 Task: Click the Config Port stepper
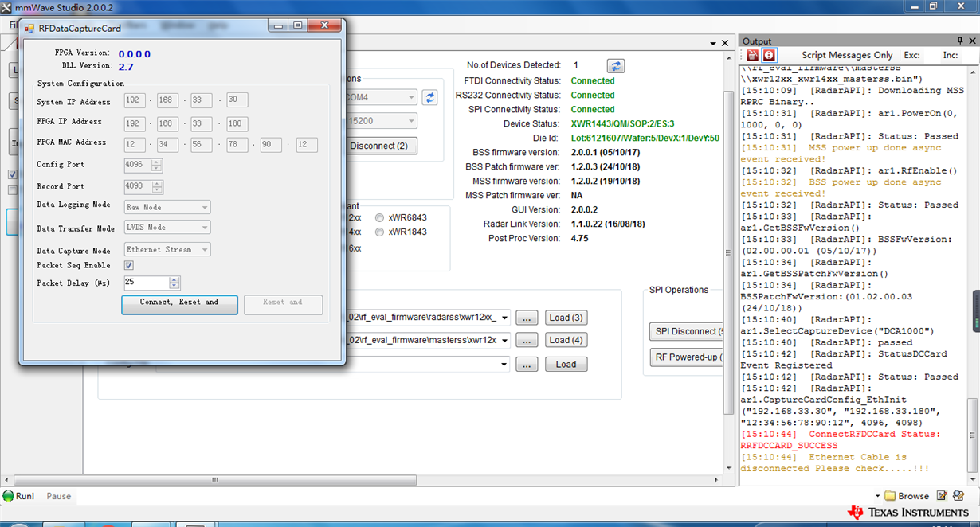coord(157,166)
